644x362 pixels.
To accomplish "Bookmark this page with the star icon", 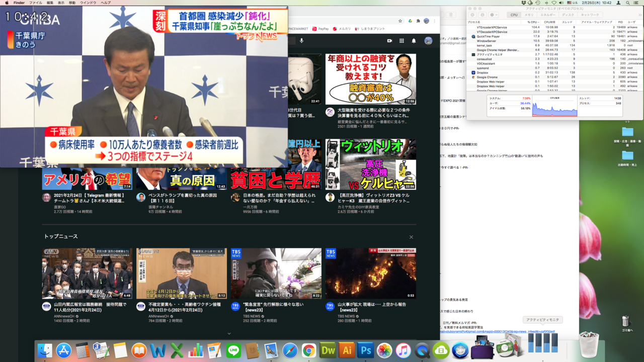I will click(x=400, y=21).
